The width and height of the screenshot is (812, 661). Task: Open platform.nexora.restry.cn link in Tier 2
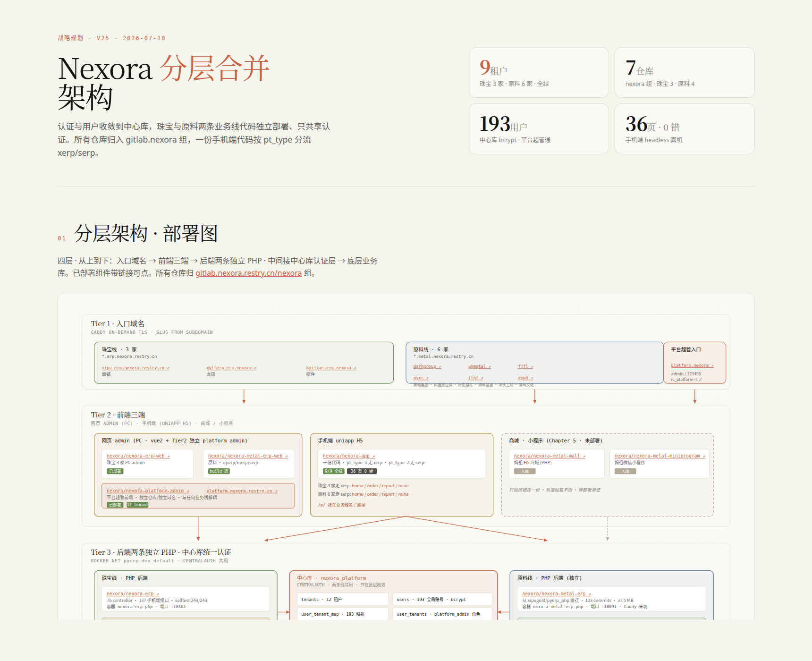pos(242,491)
